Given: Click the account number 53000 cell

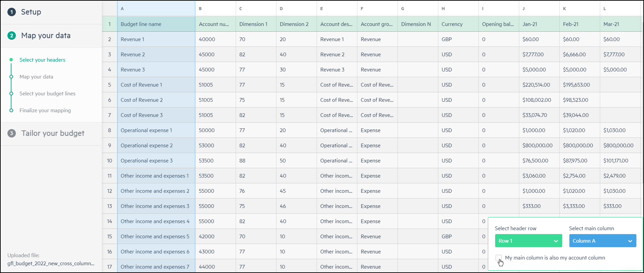Looking at the screenshot, I should pos(215,145).
